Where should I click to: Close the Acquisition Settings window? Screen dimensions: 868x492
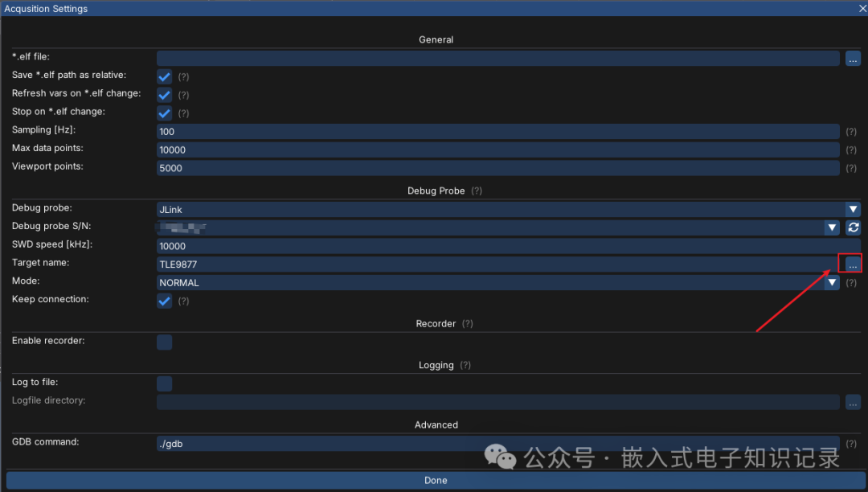coord(862,8)
